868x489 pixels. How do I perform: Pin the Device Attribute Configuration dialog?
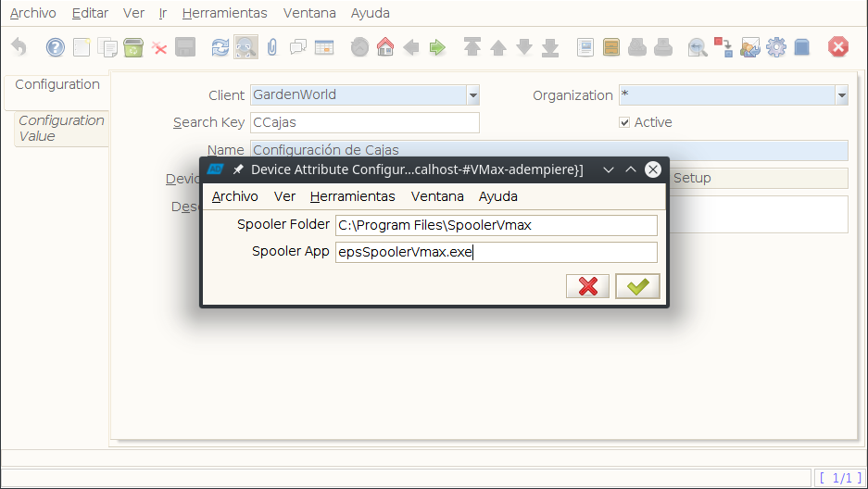tap(238, 169)
